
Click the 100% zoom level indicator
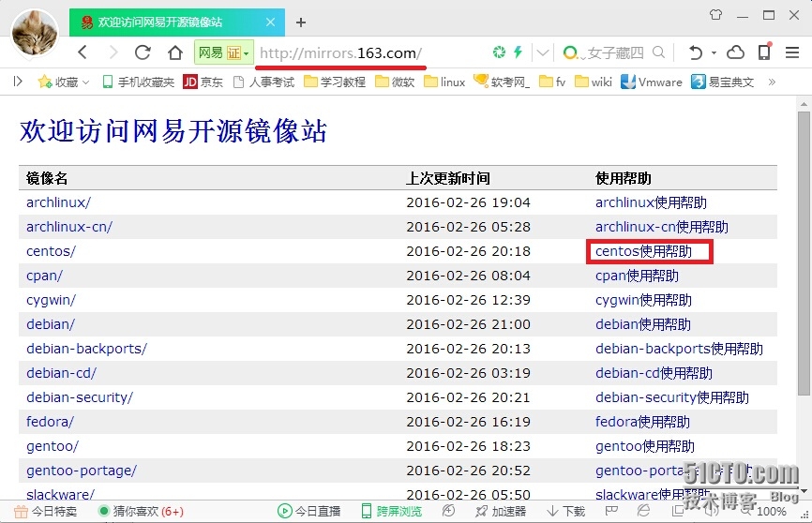pos(771,512)
